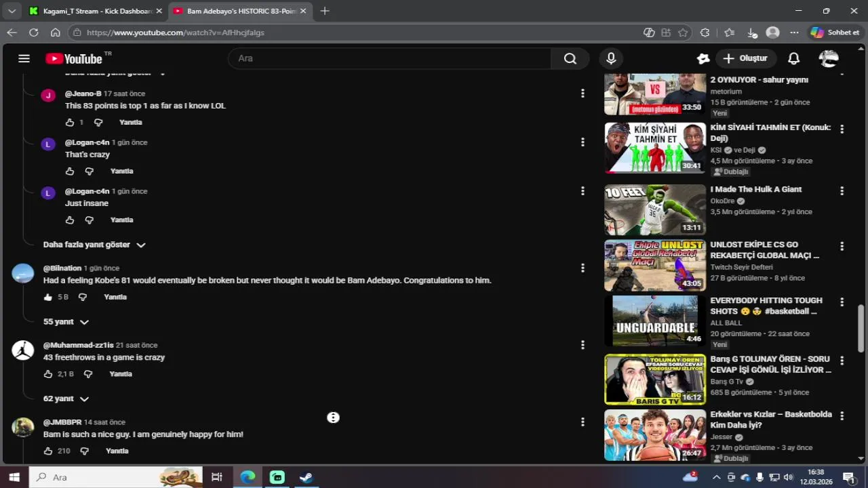Open options menu for "That's crazy" reply

pos(583,142)
